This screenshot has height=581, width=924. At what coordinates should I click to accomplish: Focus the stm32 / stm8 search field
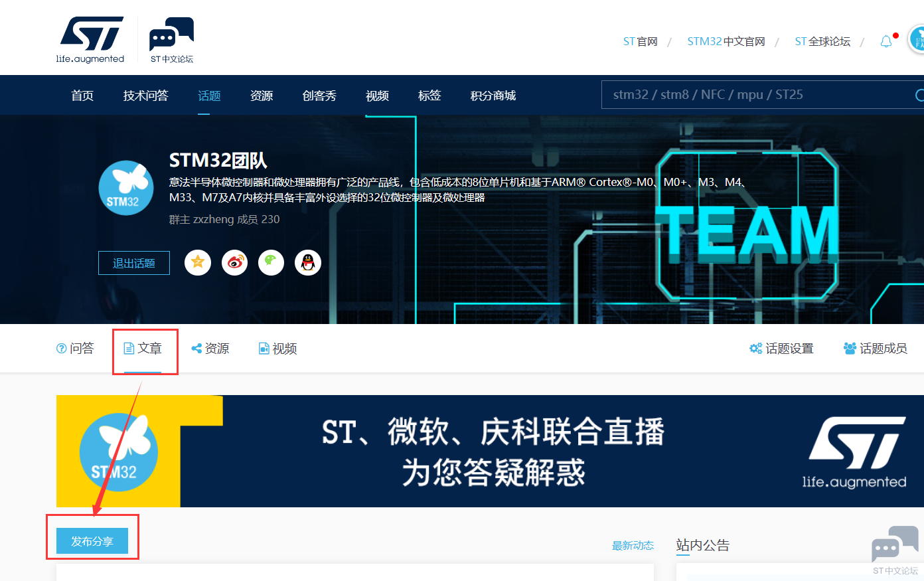(757, 95)
